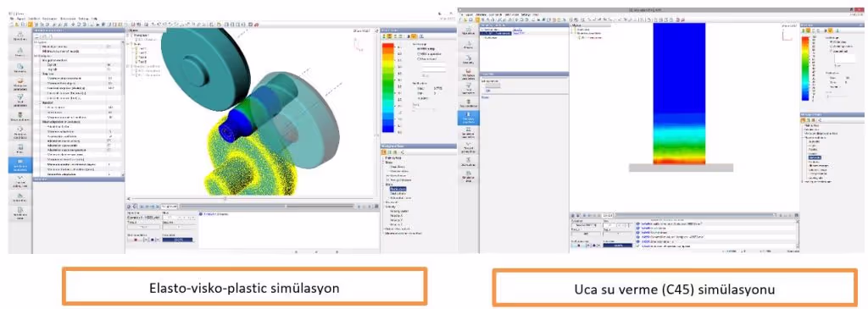868x309 pixels.
Task: Open Operations in the right window sidebar
Action: point(468,31)
